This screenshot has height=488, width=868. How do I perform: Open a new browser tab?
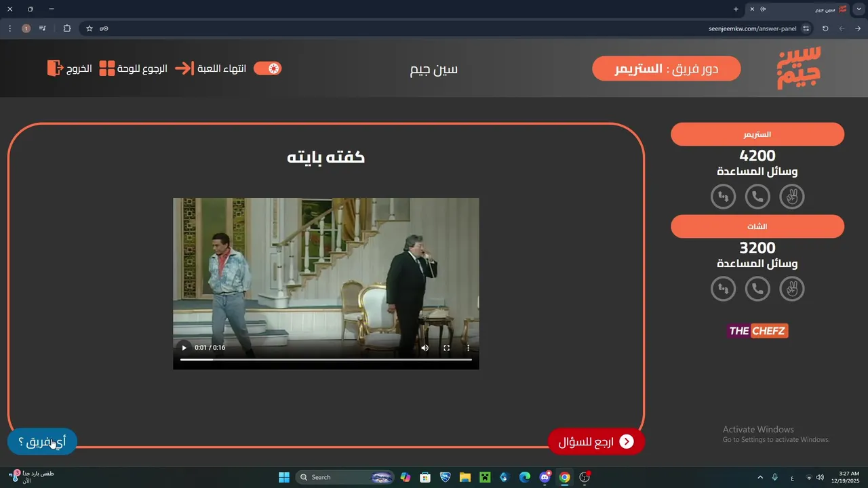click(736, 9)
